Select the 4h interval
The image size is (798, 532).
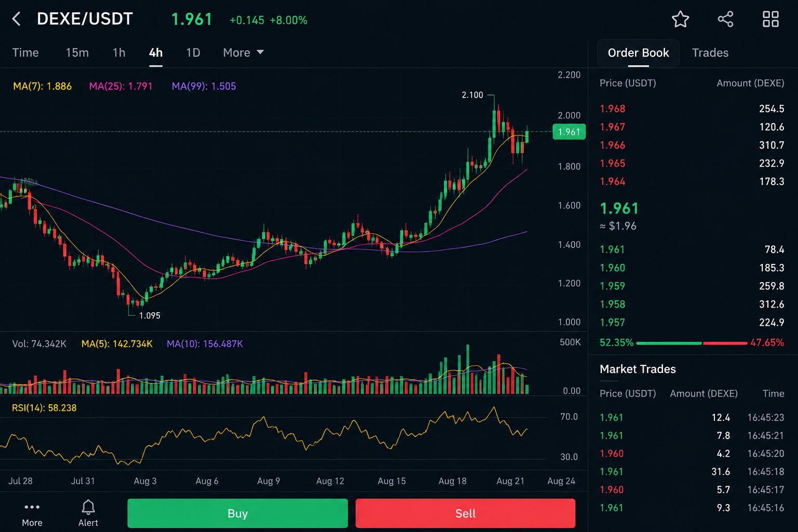156,52
